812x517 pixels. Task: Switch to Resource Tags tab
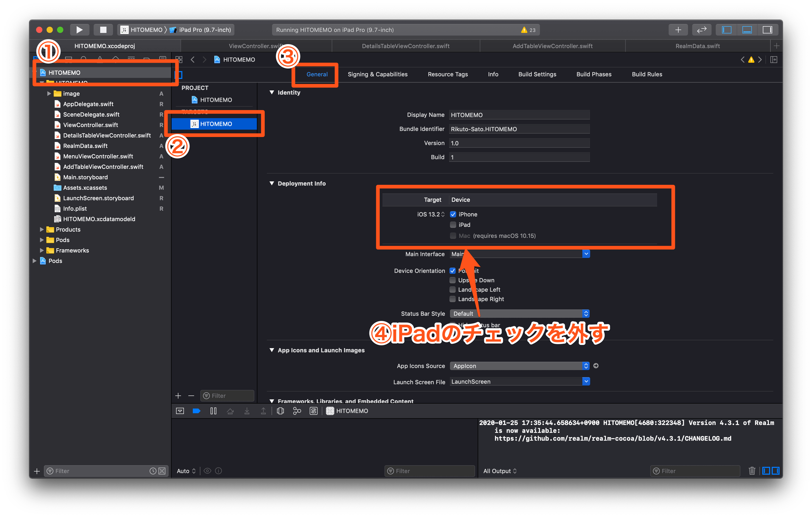(448, 74)
